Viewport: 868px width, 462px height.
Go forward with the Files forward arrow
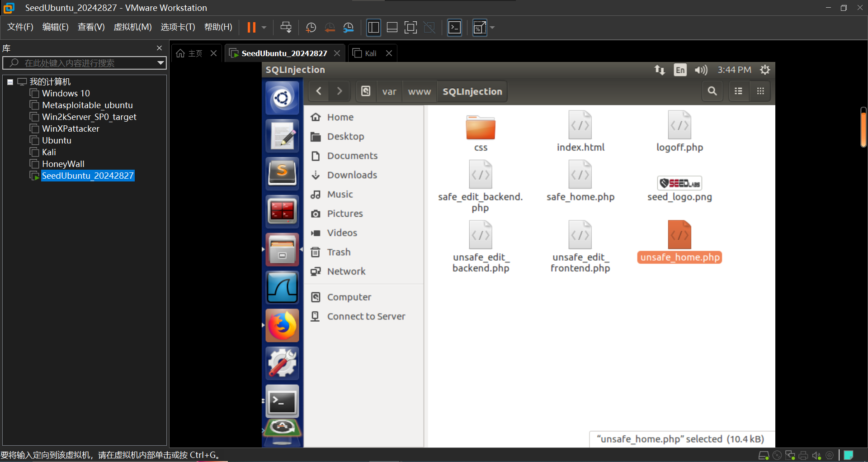(339, 91)
